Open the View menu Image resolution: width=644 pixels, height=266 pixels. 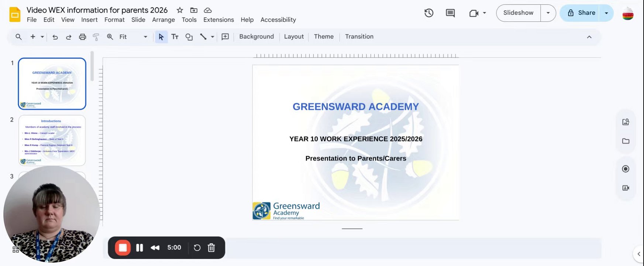[68, 20]
